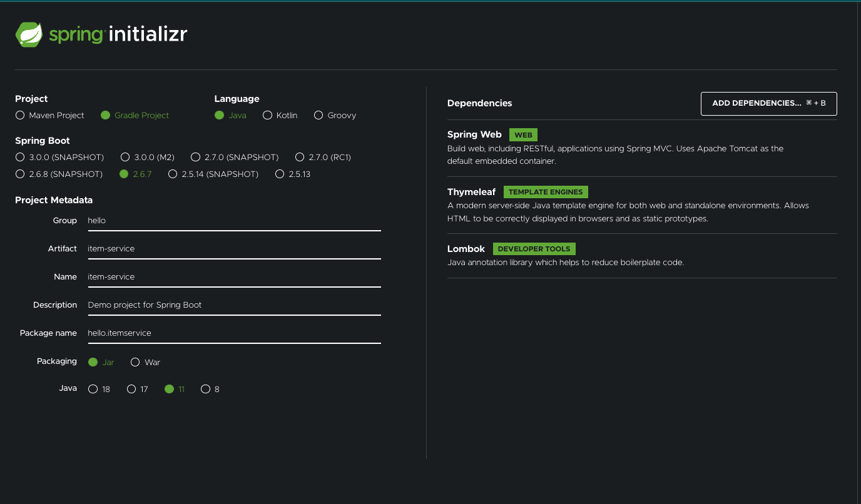Screen dimensions: 861x504
Task: Select Java version 18
Action: pos(93,389)
